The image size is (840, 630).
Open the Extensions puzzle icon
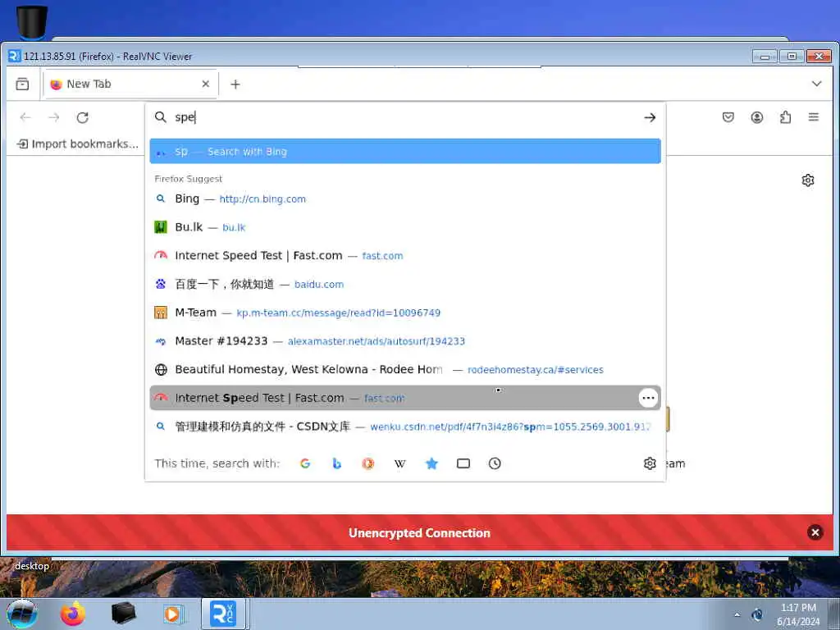[785, 117]
